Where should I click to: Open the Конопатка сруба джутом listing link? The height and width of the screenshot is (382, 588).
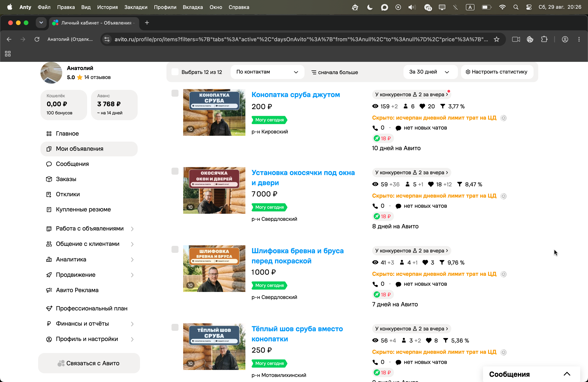pyautogui.click(x=296, y=95)
